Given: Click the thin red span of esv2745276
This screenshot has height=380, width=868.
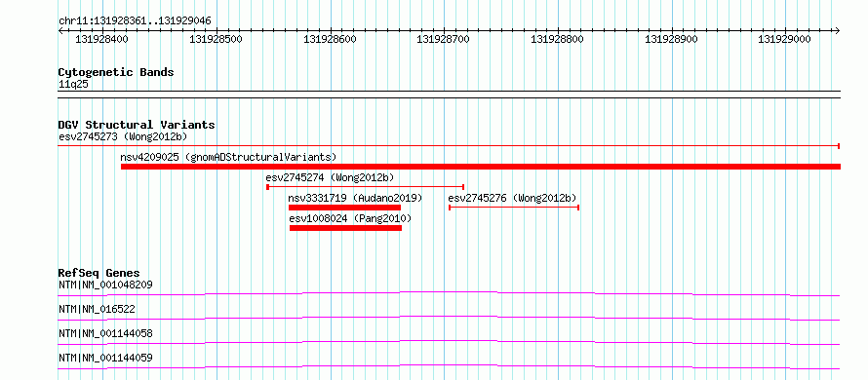Looking at the screenshot, I should point(514,208).
